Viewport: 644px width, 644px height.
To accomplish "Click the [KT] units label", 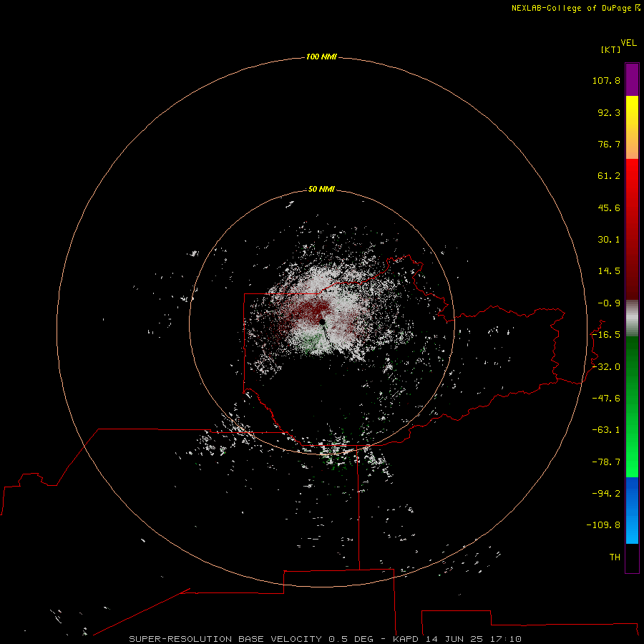I will [611, 49].
